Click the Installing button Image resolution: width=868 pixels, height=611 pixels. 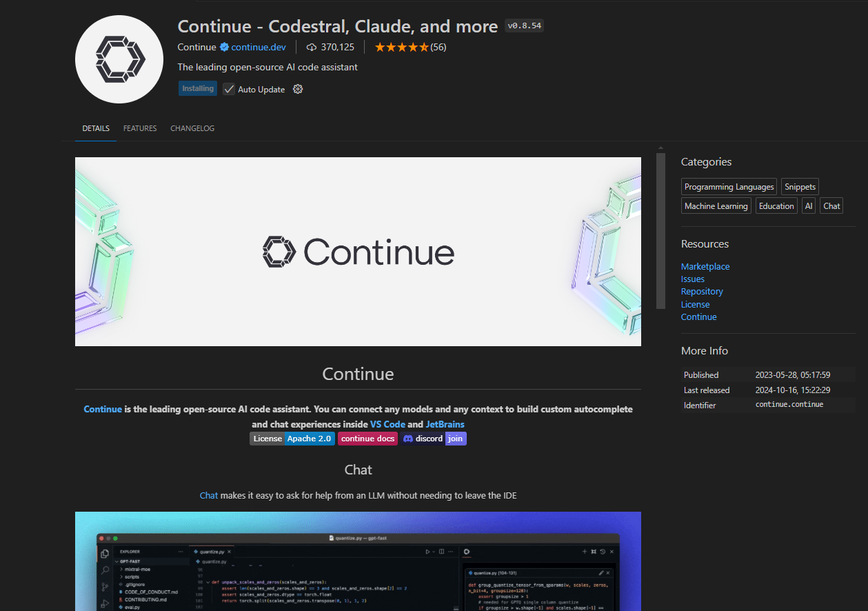coord(198,89)
